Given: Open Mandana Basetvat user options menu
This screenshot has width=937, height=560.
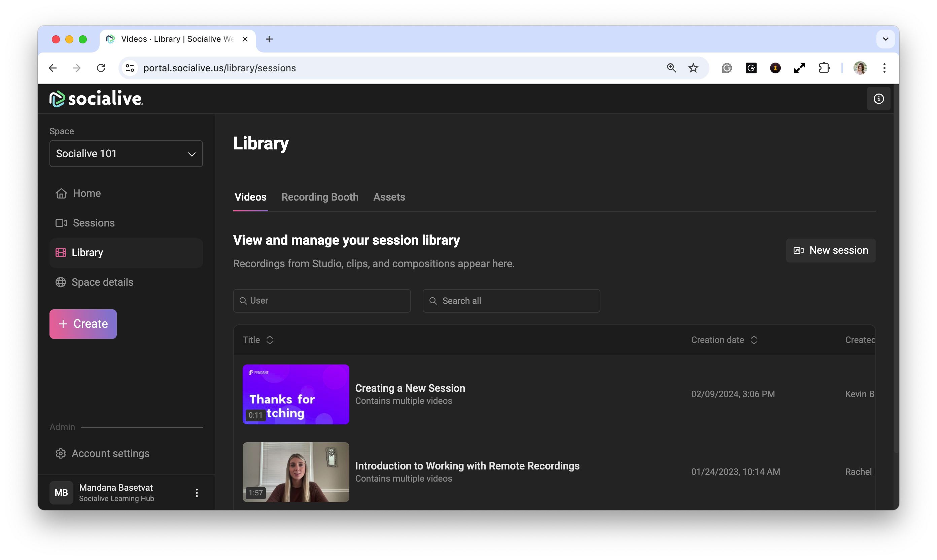Looking at the screenshot, I should pyautogui.click(x=197, y=492).
